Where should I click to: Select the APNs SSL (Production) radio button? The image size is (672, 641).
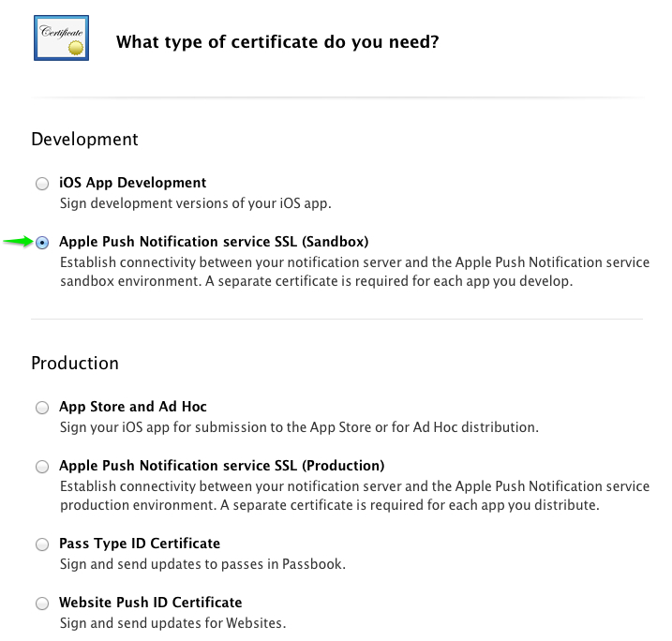point(42,467)
